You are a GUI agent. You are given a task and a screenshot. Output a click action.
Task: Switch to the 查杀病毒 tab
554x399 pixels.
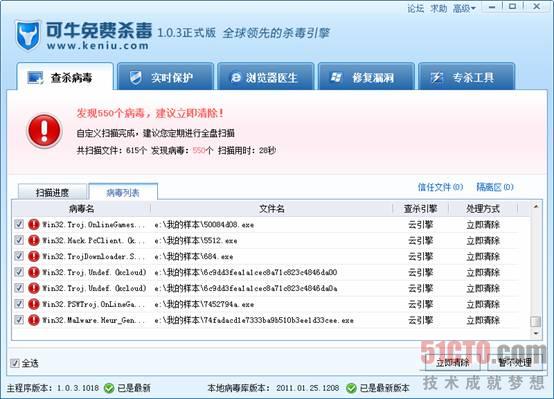(x=65, y=76)
